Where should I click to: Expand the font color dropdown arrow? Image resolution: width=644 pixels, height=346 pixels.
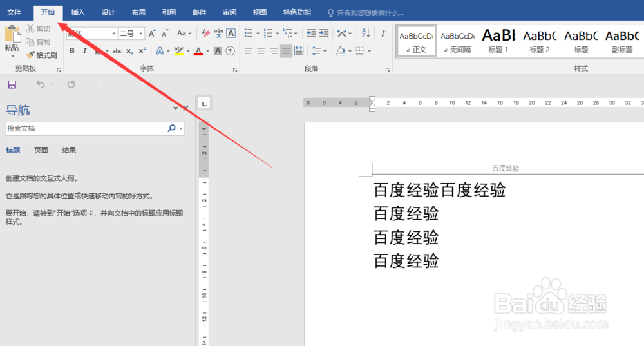click(x=208, y=52)
